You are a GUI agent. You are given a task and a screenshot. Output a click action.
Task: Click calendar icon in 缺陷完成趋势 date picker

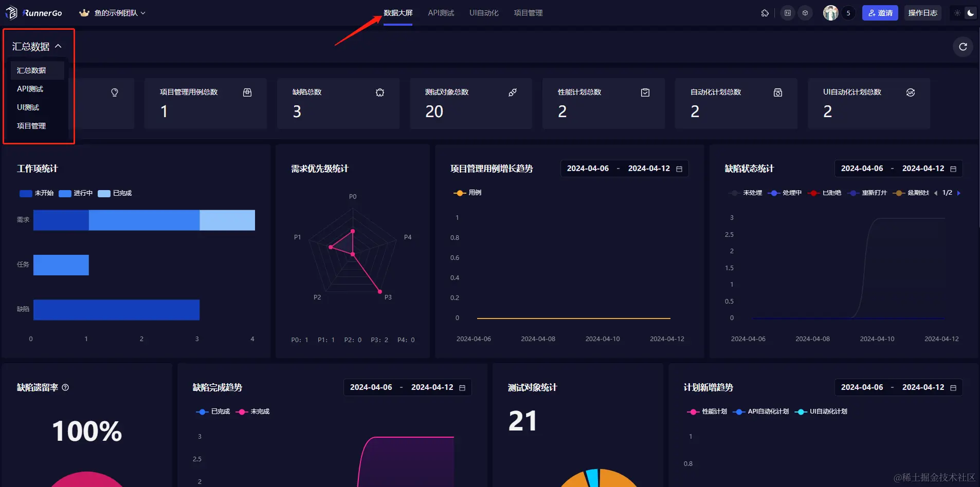[x=462, y=388]
